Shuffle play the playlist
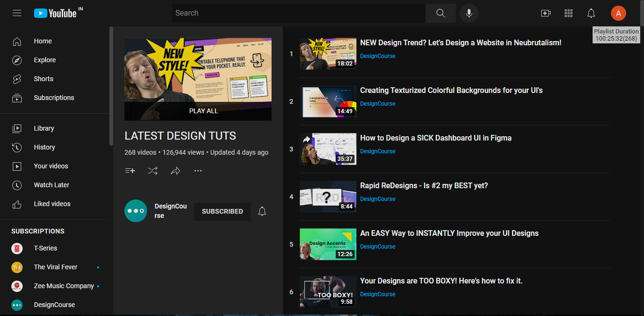 coord(153,171)
